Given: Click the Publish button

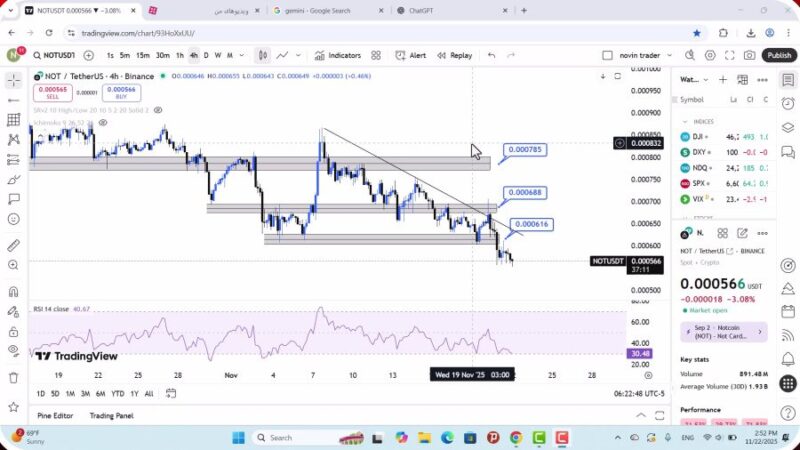Looking at the screenshot, I should (779, 55).
